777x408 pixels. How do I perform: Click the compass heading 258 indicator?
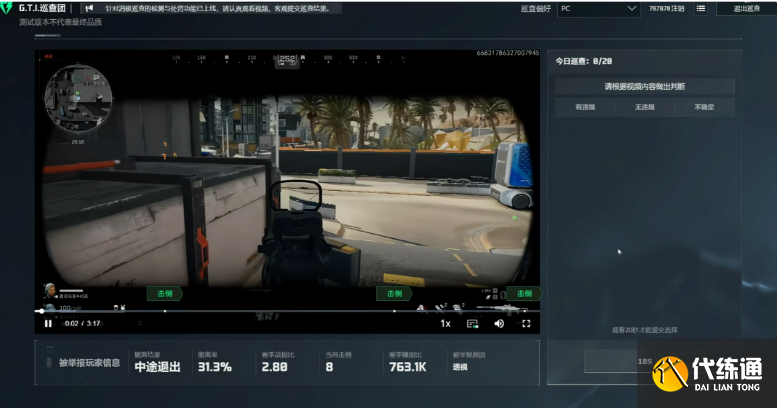click(287, 60)
